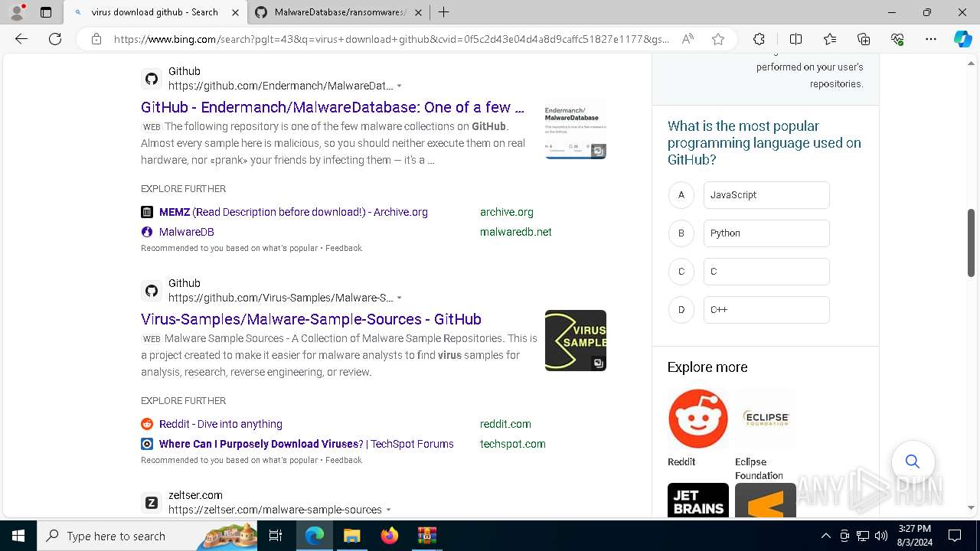View site information lock icon
980x551 pixels.
pos(96,39)
